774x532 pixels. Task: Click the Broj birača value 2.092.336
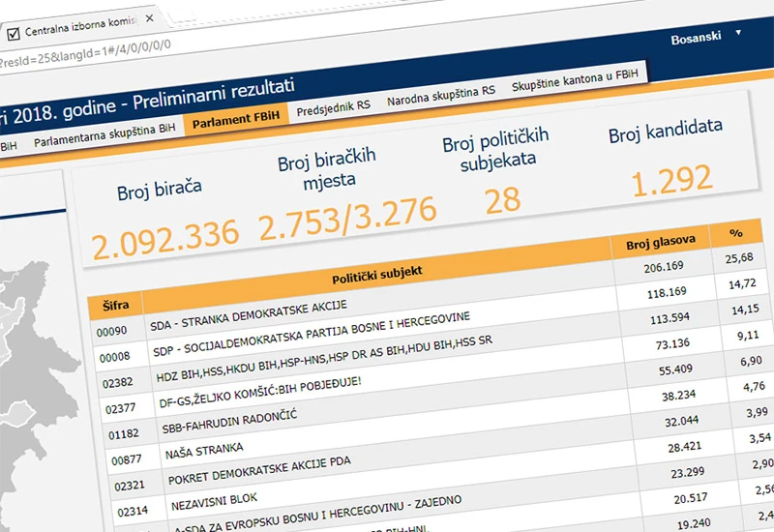point(165,239)
